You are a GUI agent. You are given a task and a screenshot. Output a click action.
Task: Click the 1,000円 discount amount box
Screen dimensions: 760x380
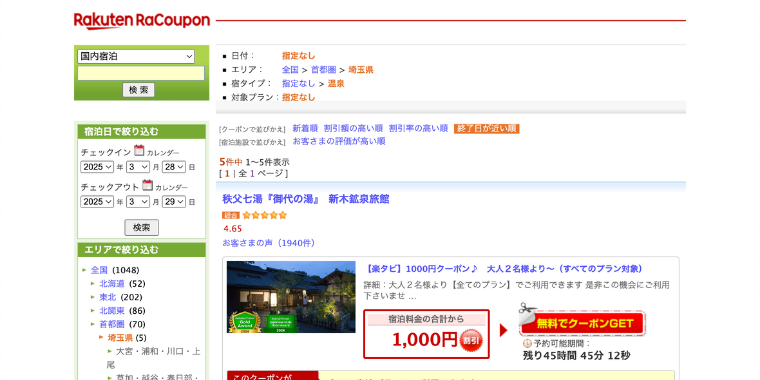click(427, 334)
